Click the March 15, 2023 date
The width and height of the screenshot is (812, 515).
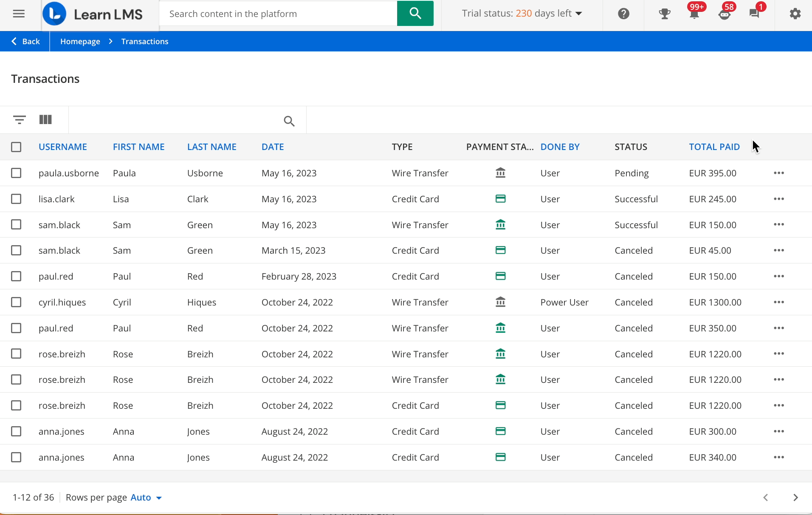[293, 250]
